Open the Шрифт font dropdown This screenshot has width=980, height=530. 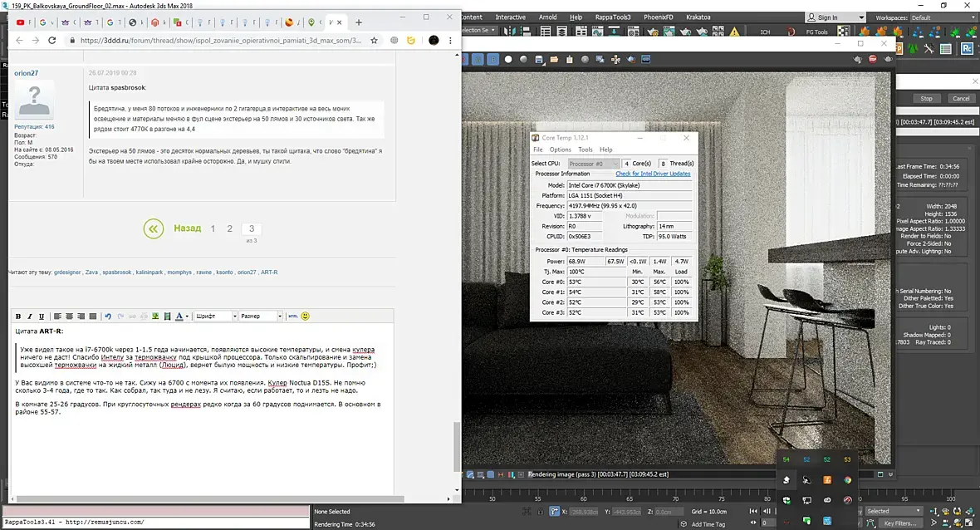[x=216, y=317]
